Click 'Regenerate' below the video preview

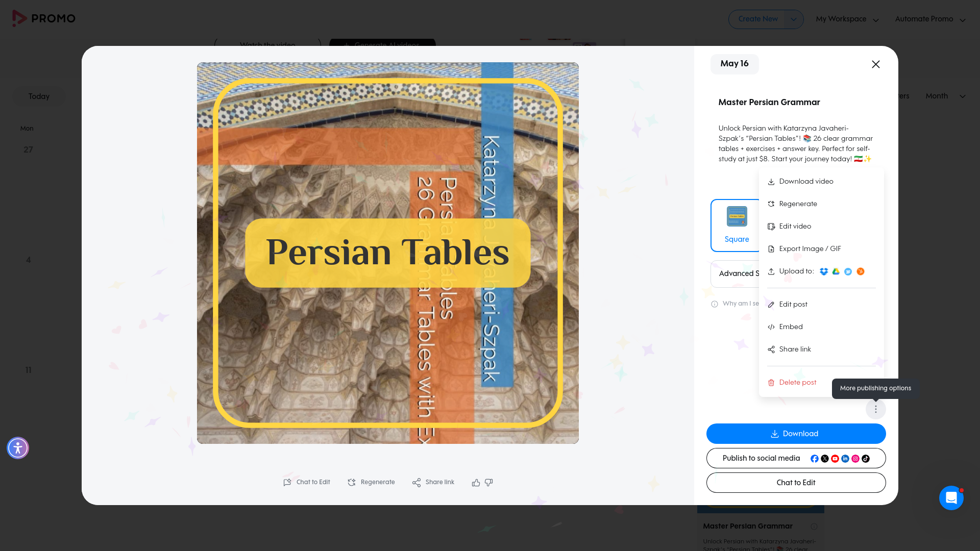point(371,482)
